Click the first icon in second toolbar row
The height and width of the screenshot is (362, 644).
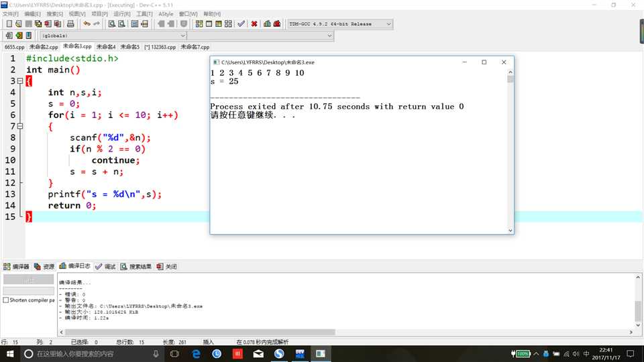tap(9, 36)
